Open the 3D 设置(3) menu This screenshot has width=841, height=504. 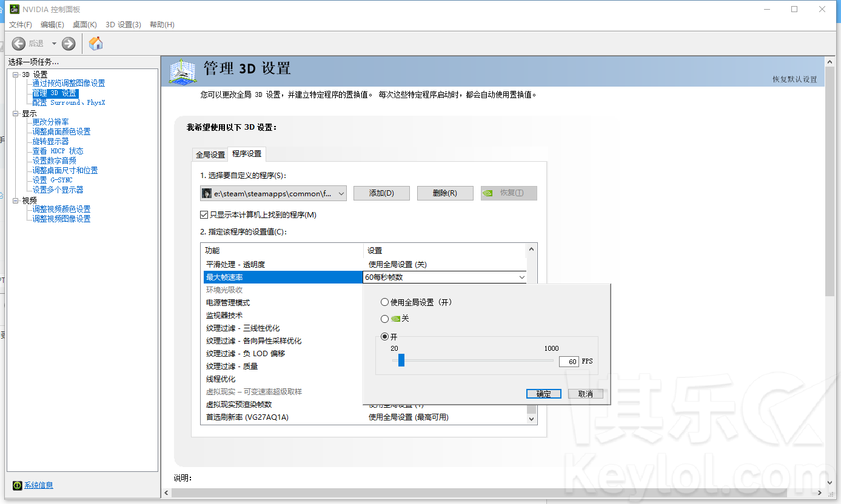pyautogui.click(x=123, y=24)
